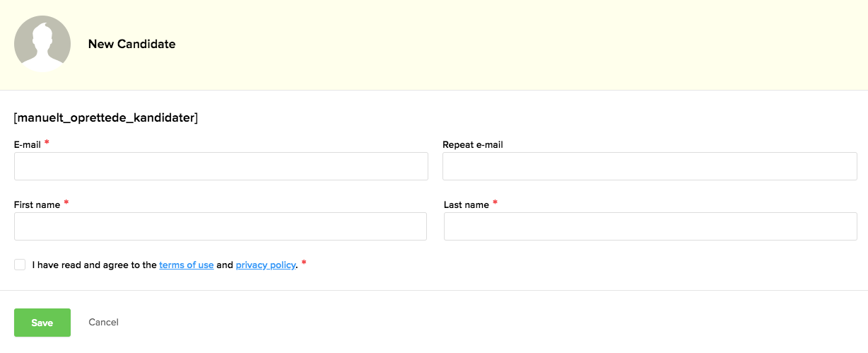The width and height of the screenshot is (868, 353).
Task: Click the First name label
Action: [37, 204]
